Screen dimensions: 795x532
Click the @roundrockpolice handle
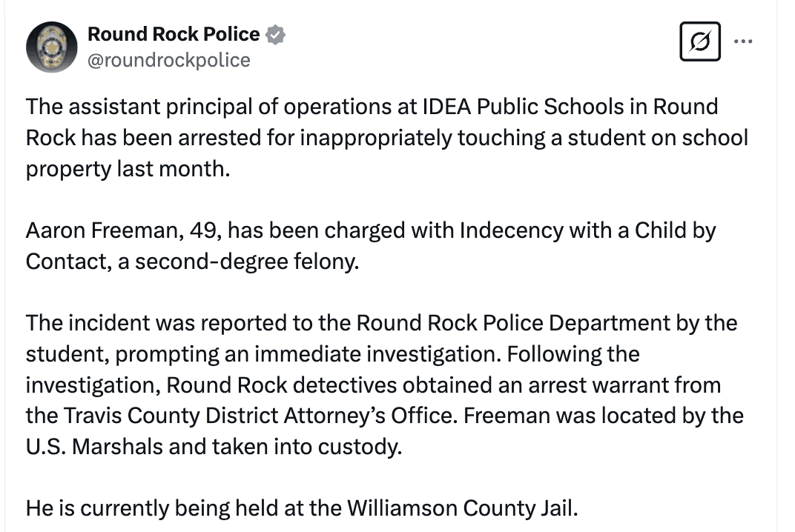pos(169,60)
